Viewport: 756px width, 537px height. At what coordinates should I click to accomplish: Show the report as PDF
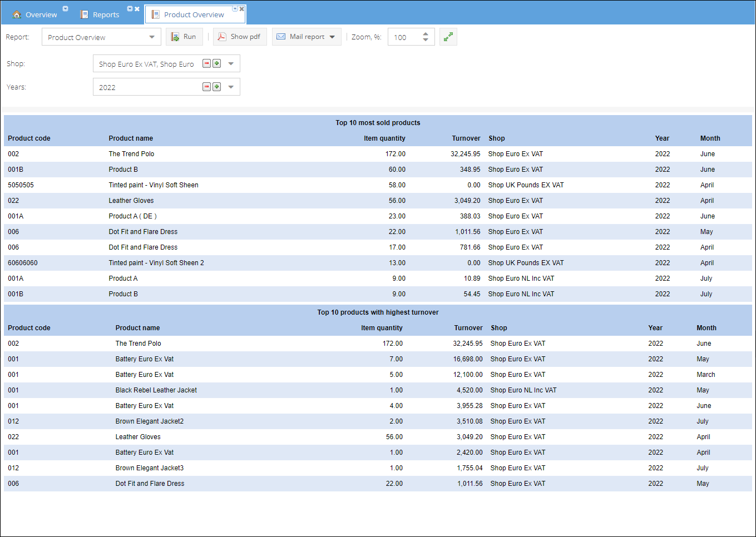coord(240,37)
